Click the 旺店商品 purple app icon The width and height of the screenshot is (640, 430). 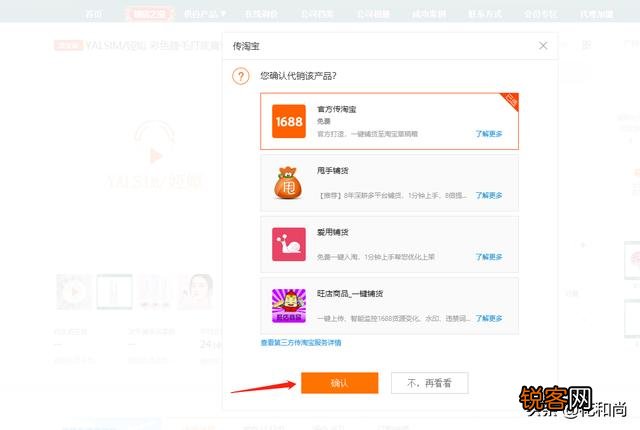point(289,306)
